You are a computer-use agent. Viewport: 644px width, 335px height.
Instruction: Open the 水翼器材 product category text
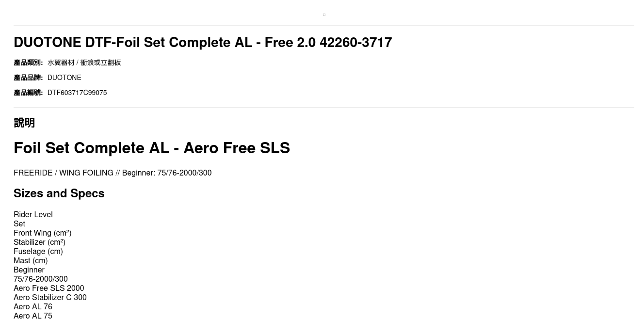click(61, 63)
